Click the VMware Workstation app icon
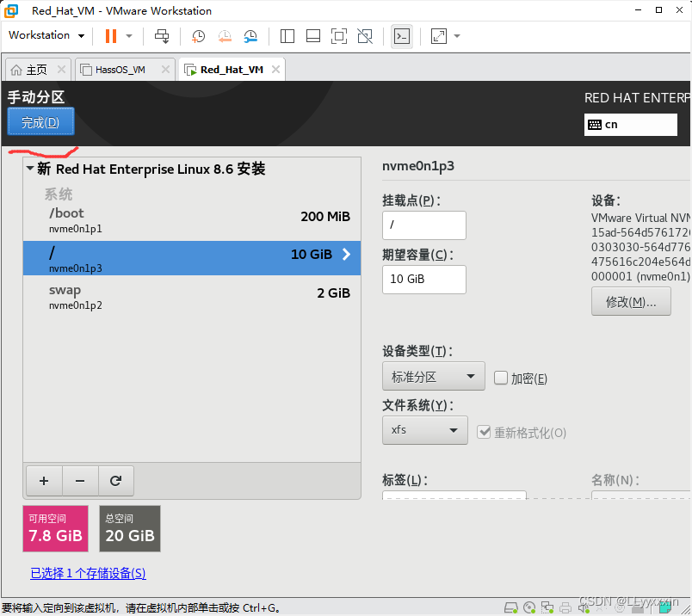692x616 pixels. 11,11
